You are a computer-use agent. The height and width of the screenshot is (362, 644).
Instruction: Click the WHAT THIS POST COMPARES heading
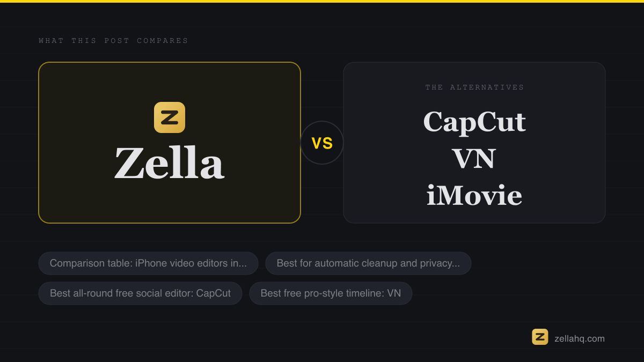[114, 41]
